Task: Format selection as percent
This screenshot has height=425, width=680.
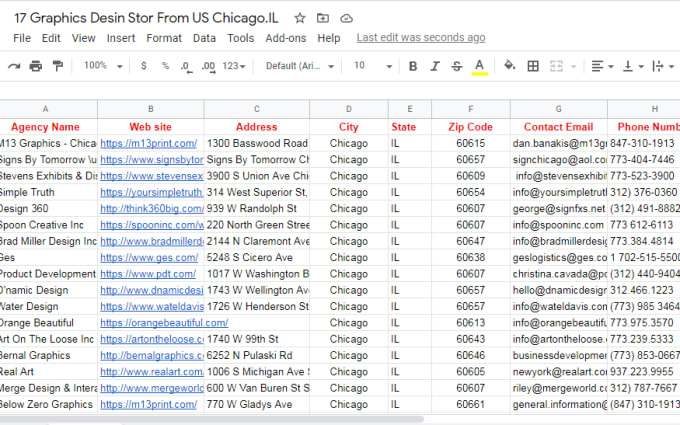Action: [x=165, y=66]
